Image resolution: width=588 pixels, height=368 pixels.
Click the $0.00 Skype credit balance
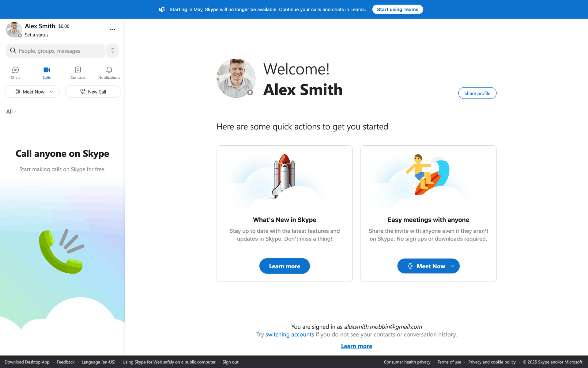pos(64,26)
